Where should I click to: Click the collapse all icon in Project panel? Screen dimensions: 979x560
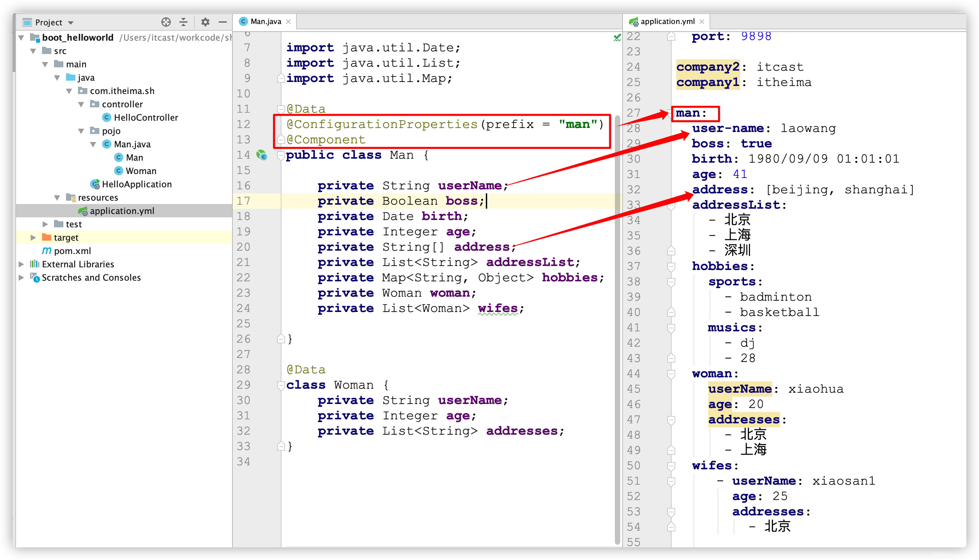point(183,22)
